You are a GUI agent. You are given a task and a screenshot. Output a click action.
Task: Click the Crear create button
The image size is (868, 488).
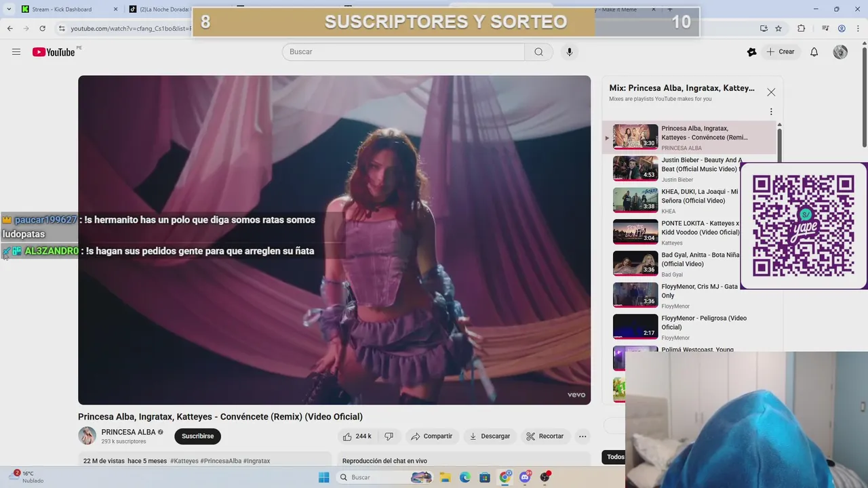[781, 52]
